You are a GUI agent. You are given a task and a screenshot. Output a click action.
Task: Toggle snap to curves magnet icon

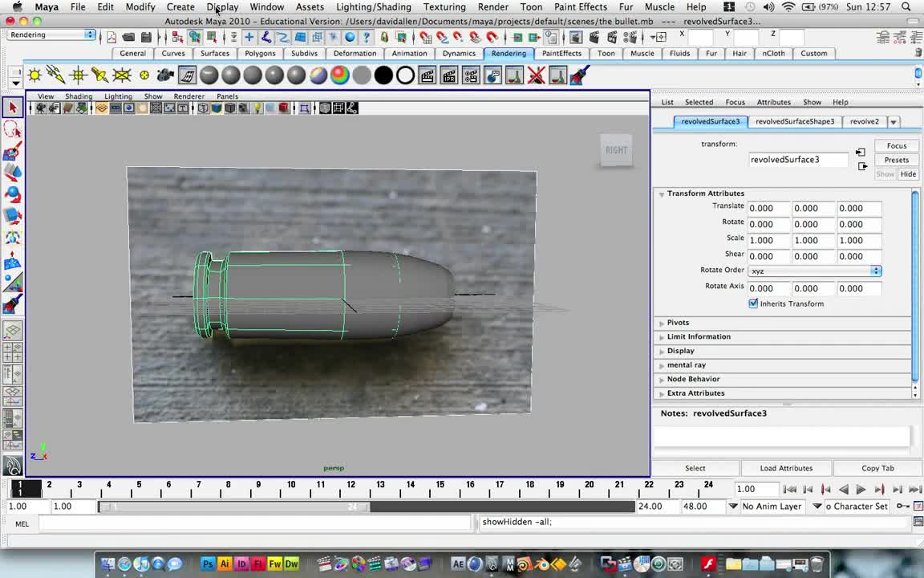click(x=442, y=37)
